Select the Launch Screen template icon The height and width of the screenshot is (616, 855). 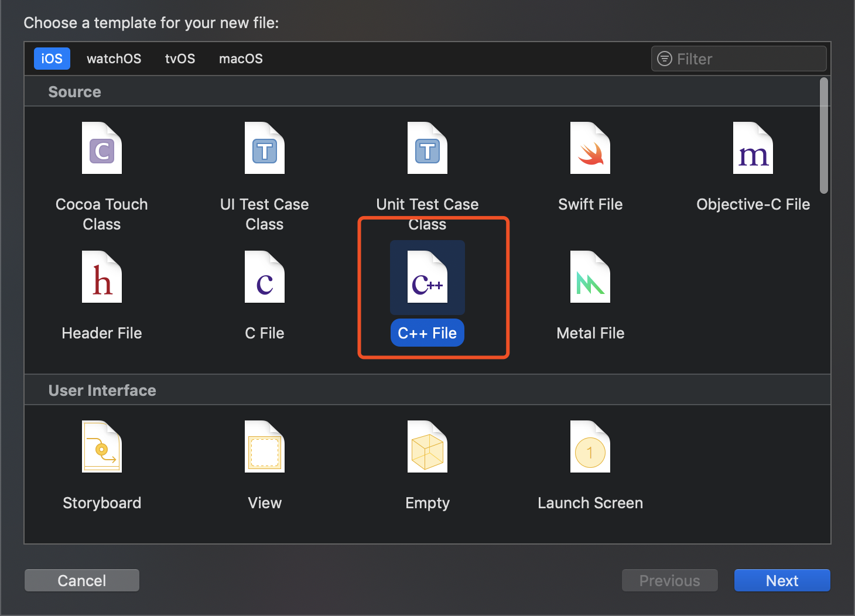(590, 447)
